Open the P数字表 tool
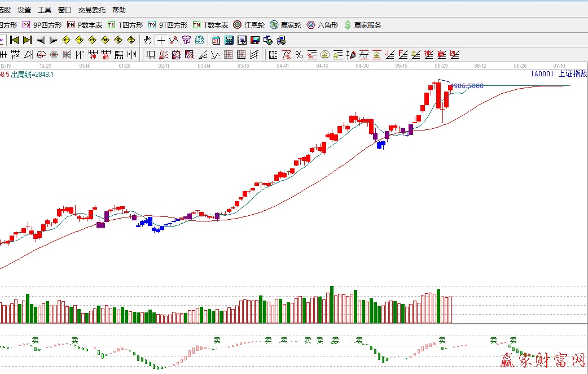This screenshot has height=374, width=588. [x=85, y=25]
